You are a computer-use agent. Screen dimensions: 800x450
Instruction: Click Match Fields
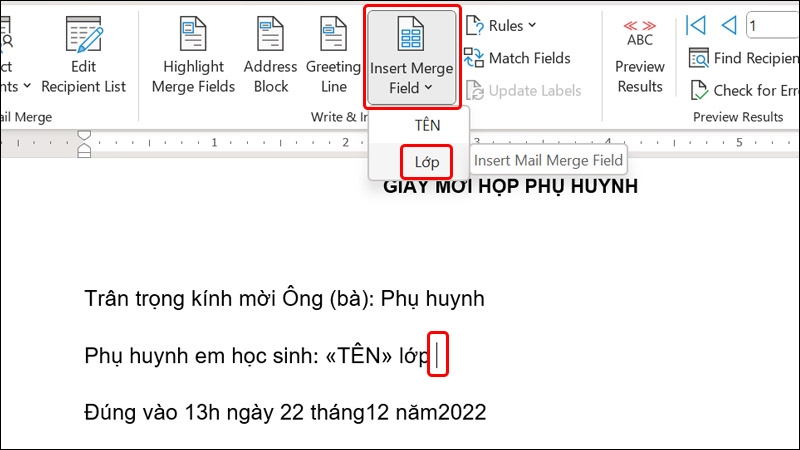tap(517, 58)
